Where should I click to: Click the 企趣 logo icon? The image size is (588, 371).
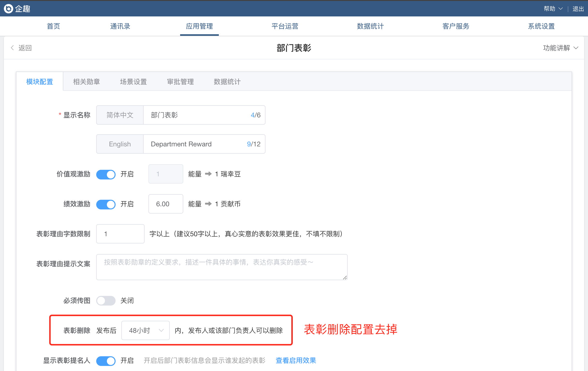tap(8, 8)
